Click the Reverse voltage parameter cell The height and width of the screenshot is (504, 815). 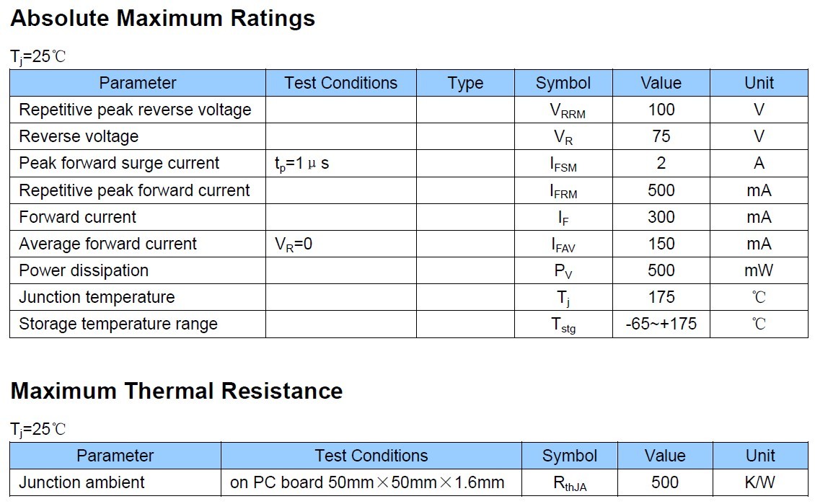tap(79, 136)
